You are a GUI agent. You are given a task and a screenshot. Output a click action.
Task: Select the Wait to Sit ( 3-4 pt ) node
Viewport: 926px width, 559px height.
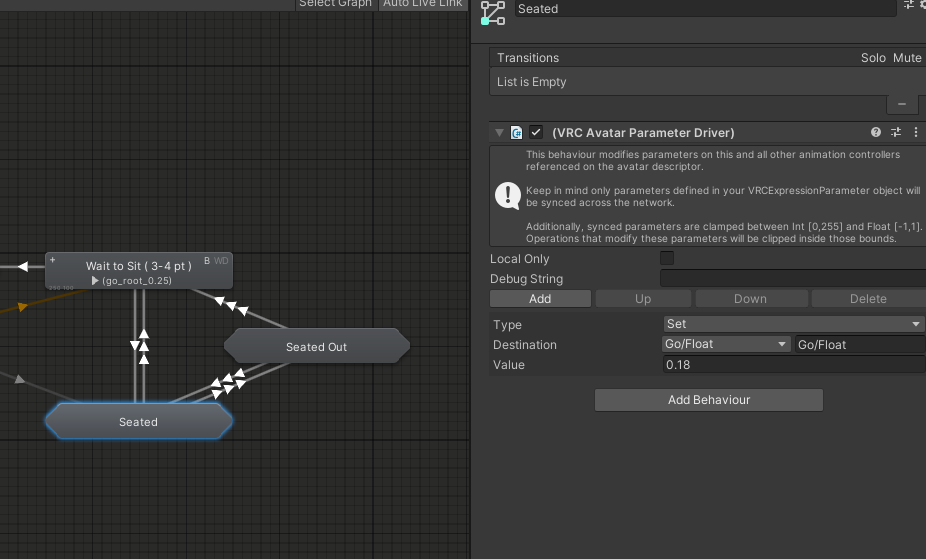pos(139,271)
